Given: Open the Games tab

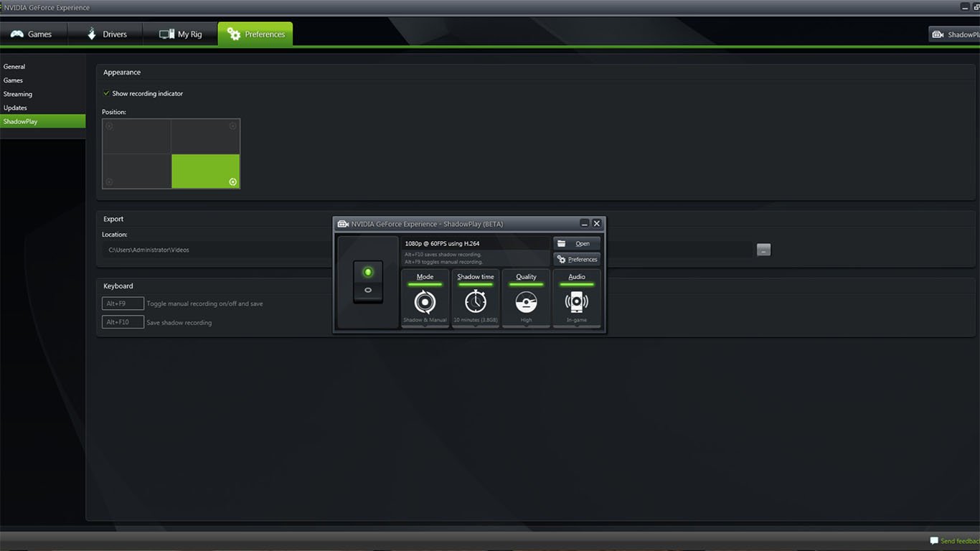Looking at the screenshot, I should point(33,34).
